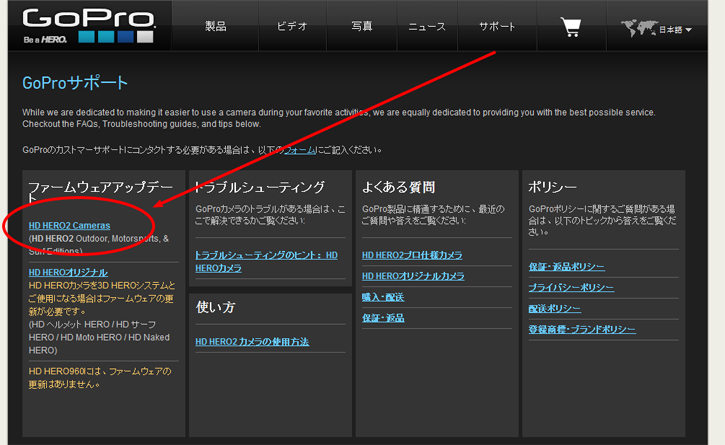Click the 使い方 section heading
The height and width of the screenshot is (445, 725).
[215, 307]
